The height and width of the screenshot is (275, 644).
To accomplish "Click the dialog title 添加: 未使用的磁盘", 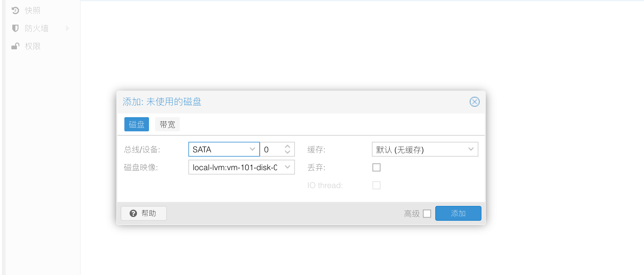I will point(162,102).
